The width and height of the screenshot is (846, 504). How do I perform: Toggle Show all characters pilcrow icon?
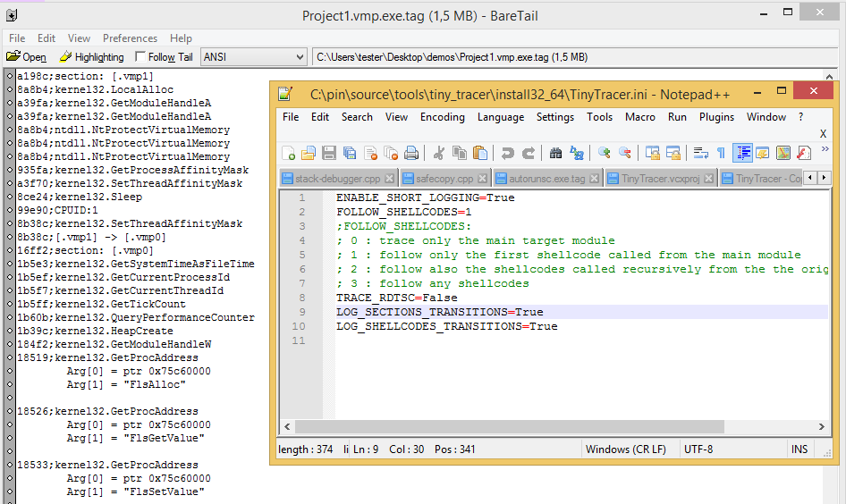point(721,153)
